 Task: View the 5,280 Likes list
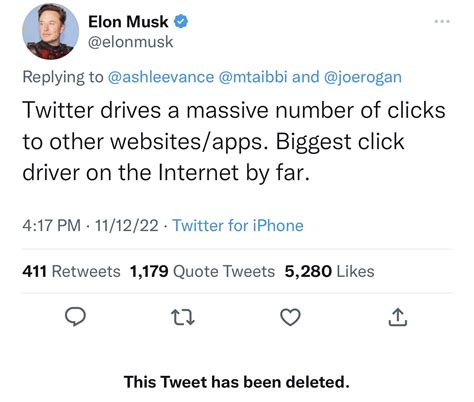329,271
